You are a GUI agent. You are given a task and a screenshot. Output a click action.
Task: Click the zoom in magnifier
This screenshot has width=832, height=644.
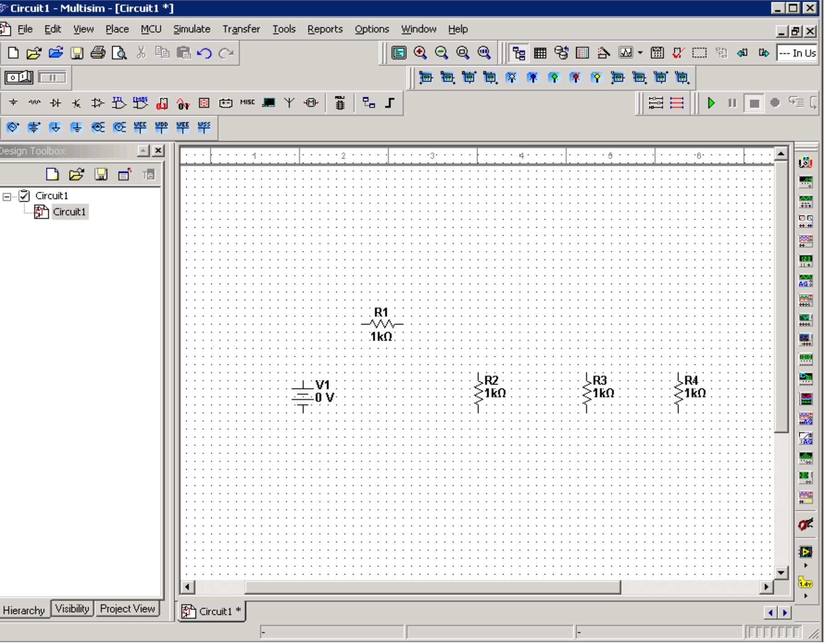click(x=420, y=53)
